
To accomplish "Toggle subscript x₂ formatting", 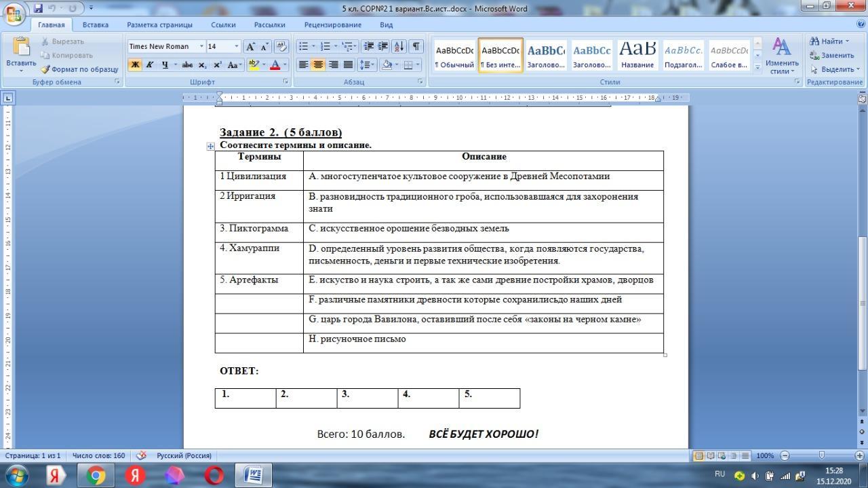I will (x=203, y=65).
